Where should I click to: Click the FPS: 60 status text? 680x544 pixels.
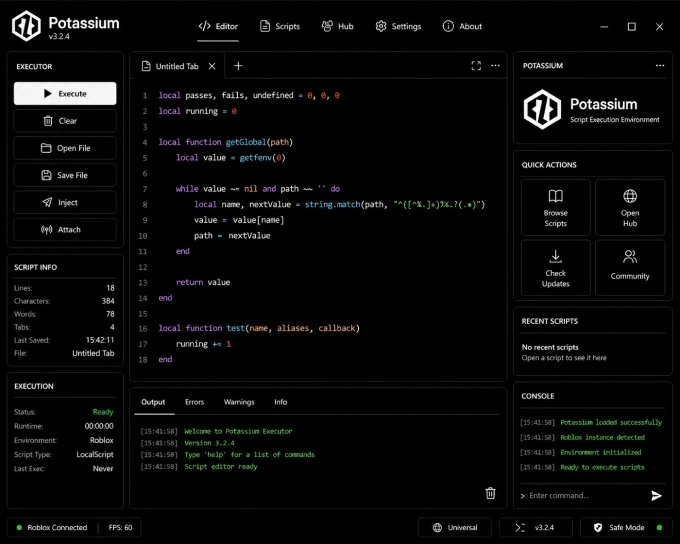click(120, 528)
